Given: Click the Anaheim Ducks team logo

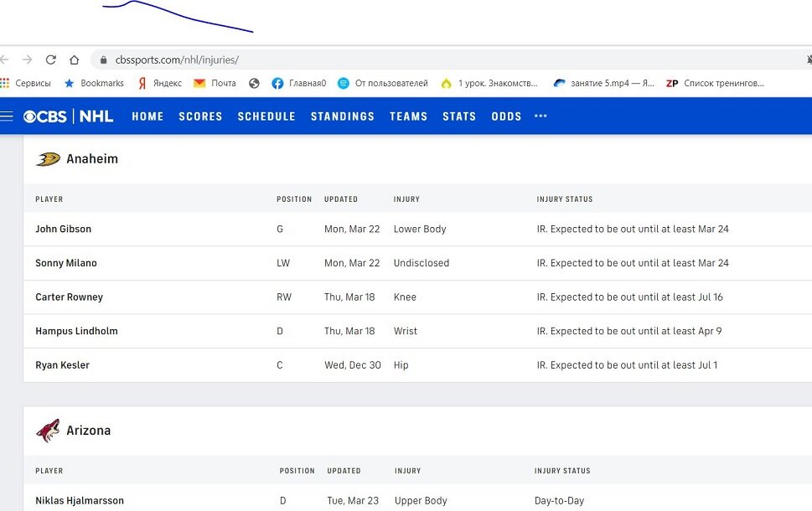Looking at the screenshot, I should tap(48, 159).
